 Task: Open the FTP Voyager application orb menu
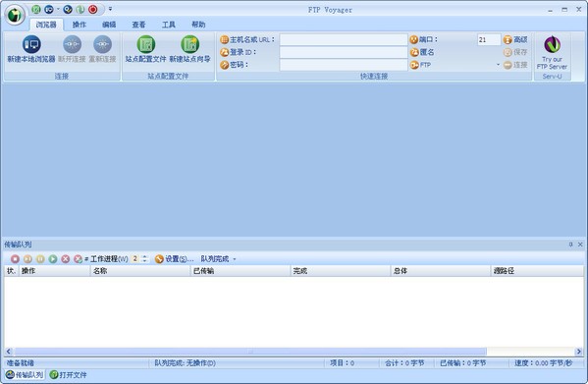coord(15,15)
